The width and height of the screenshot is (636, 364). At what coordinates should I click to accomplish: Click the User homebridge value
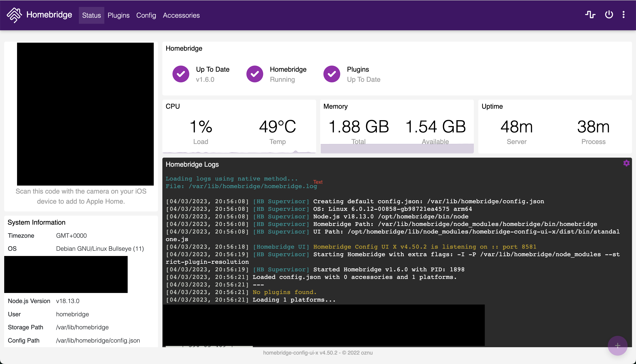point(72,314)
